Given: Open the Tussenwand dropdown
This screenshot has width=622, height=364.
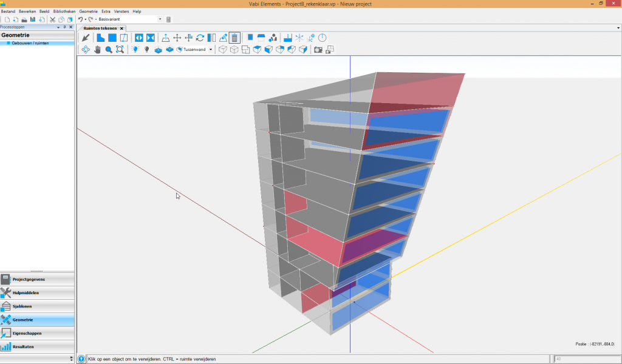Looking at the screenshot, I should coord(211,49).
